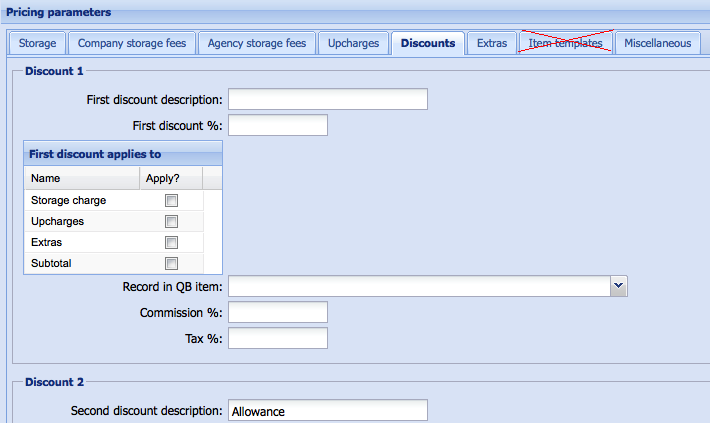
Task: Click the Name column header
Action: pos(80,179)
